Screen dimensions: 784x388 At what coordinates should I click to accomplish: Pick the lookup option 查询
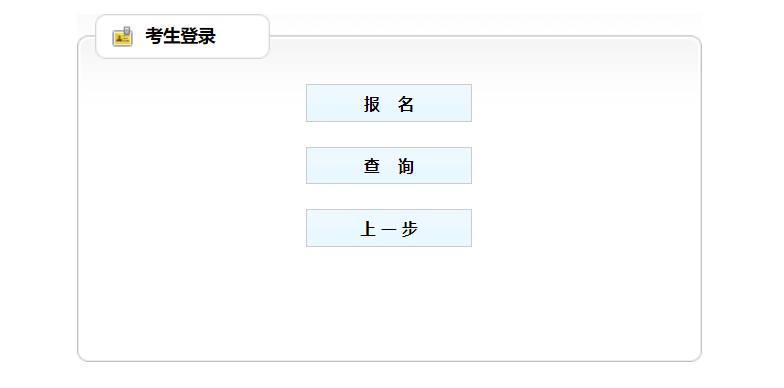[389, 166]
